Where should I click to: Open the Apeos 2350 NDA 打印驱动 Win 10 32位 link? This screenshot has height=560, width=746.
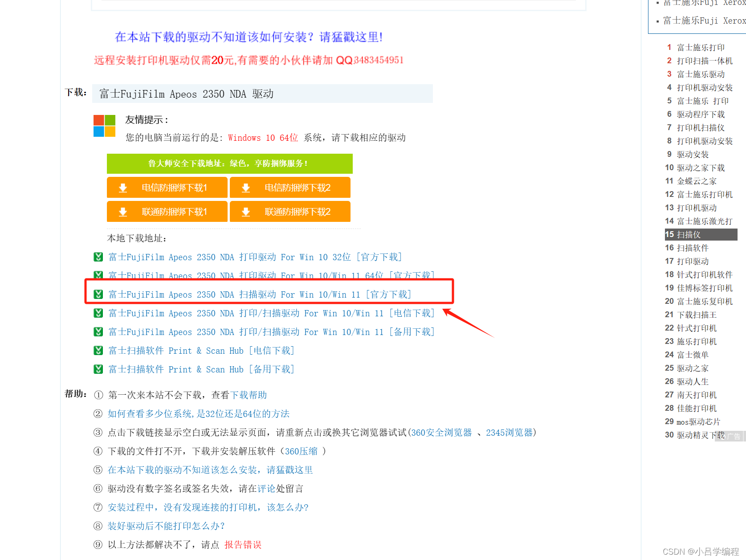pos(255,257)
